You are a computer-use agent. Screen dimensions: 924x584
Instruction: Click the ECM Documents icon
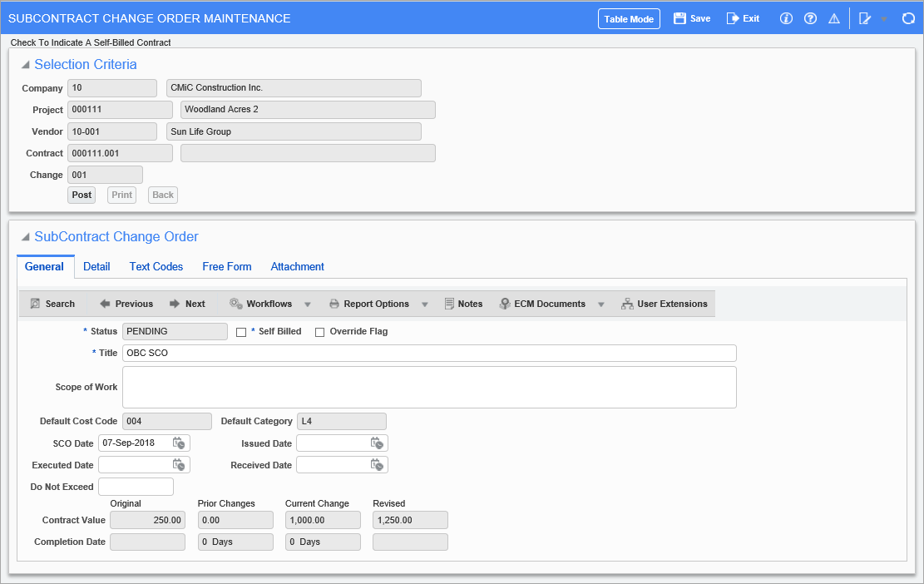click(x=505, y=304)
